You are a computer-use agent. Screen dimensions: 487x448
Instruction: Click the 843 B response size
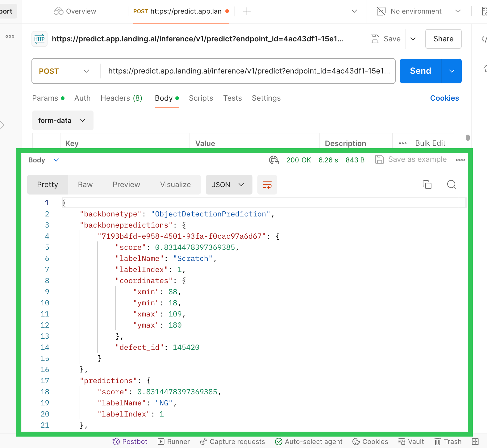pyautogui.click(x=355, y=160)
